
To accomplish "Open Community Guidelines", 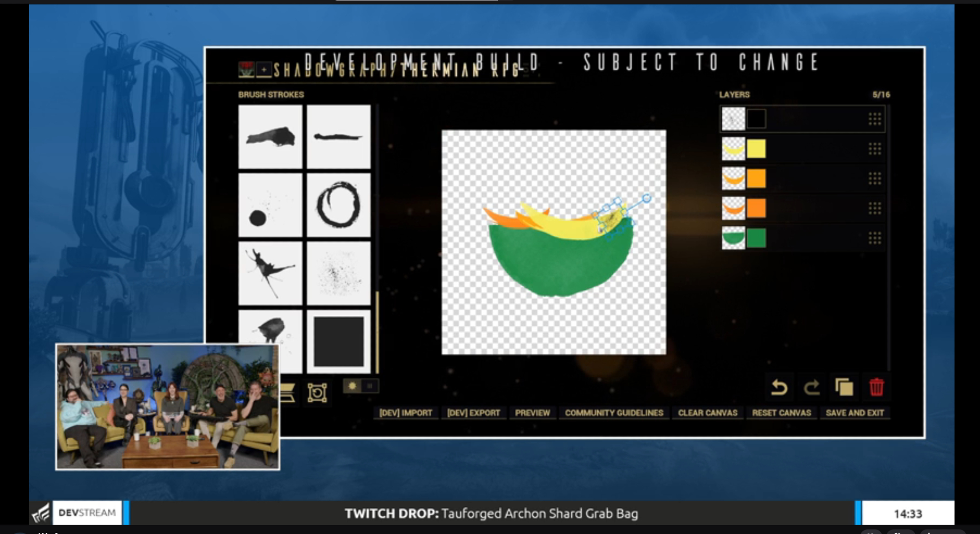I will click(614, 413).
